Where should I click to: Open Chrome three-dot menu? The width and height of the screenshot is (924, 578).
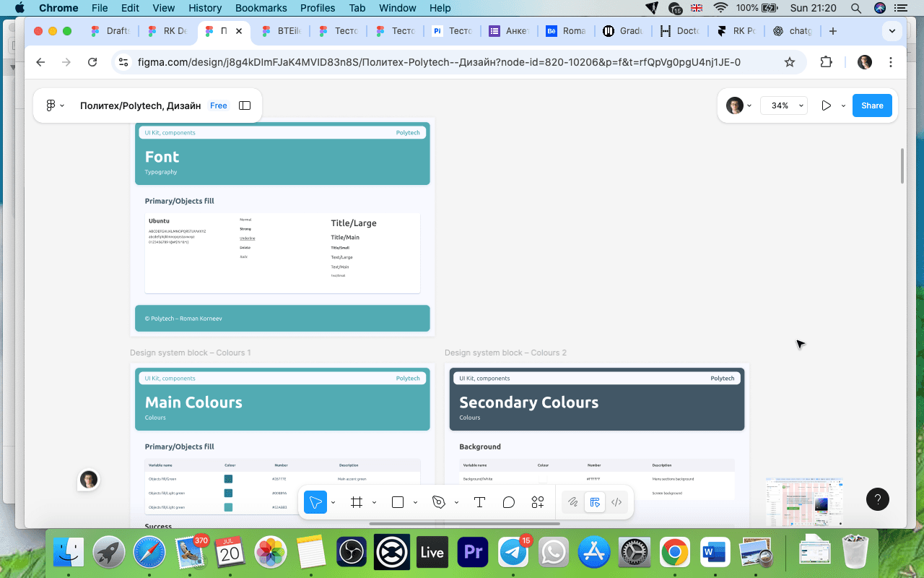[891, 62]
